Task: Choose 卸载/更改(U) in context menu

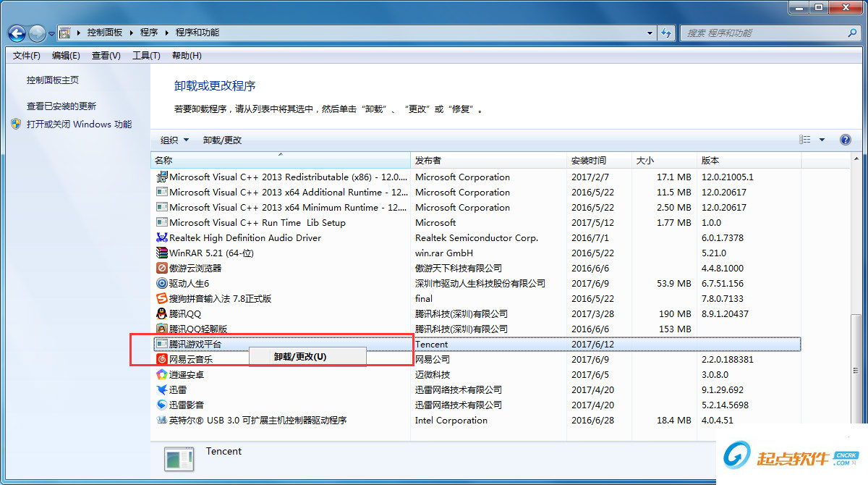Action: 307,357
